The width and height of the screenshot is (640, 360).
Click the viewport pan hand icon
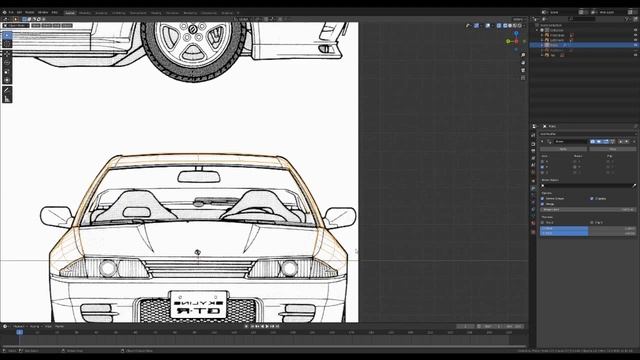click(523, 62)
